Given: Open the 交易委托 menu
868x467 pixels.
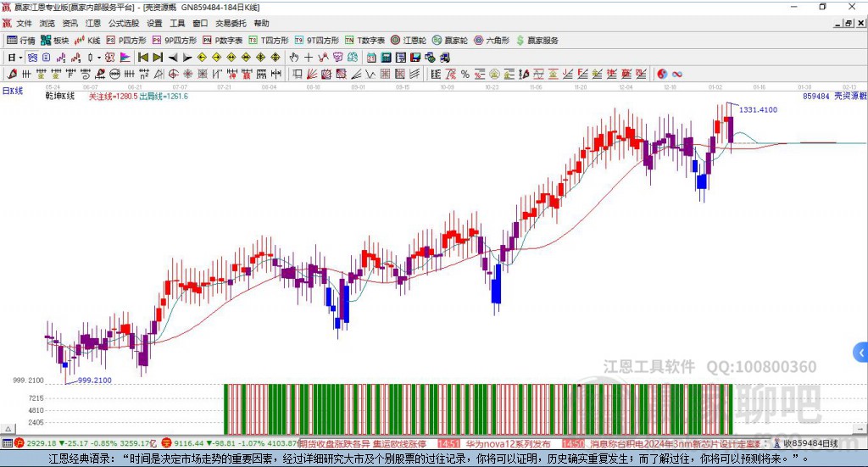Looking at the screenshot, I should pyautogui.click(x=231, y=23).
